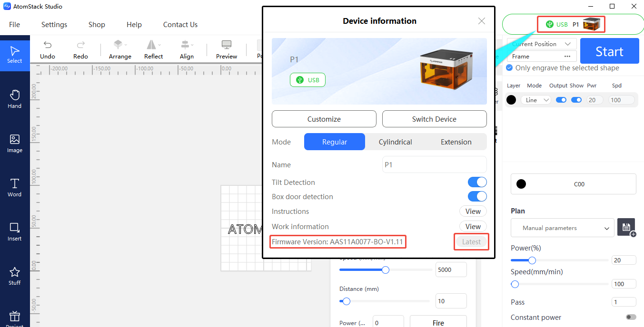Click the three-dots Frame options
This screenshot has height=327, width=644.
point(567,56)
